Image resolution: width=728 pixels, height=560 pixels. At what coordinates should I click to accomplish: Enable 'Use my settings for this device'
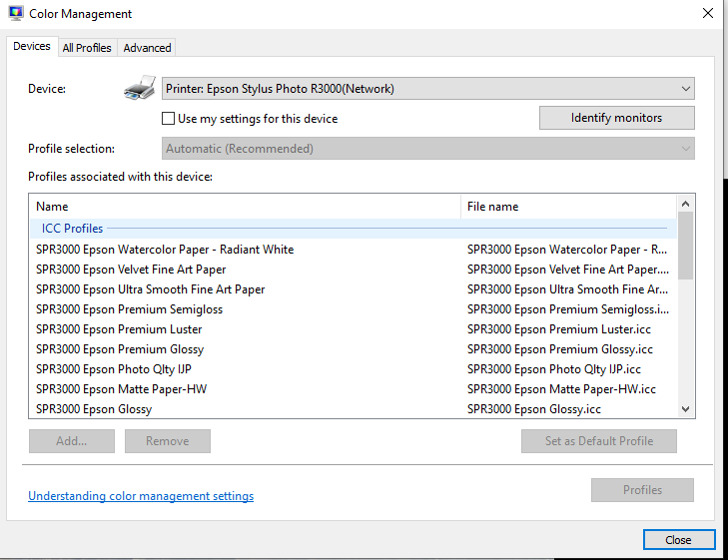click(x=169, y=119)
